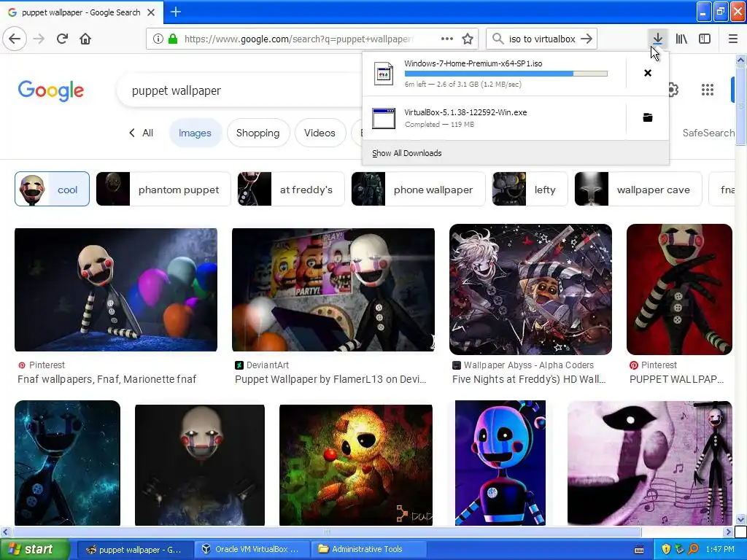The height and width of the screenshot is (560, 747).
Task: Open Google apps grid icon
Action: pyautogui.click(x=708, y=90)
